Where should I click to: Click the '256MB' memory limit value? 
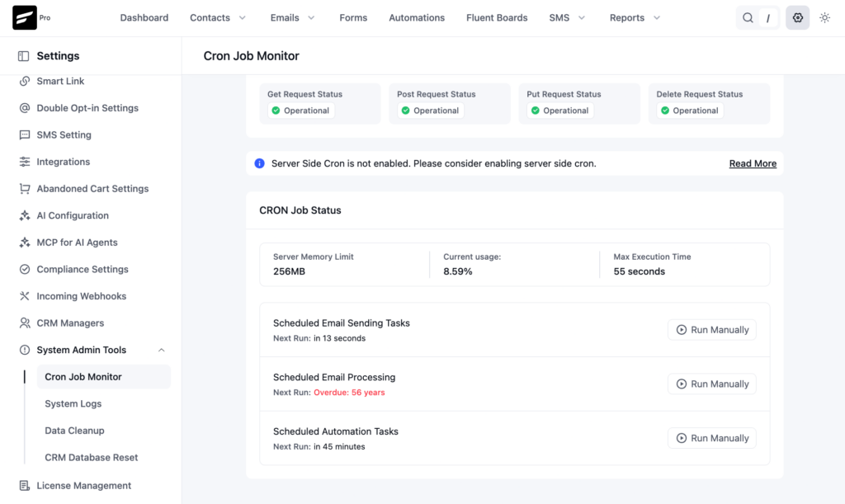click(289, 271)
